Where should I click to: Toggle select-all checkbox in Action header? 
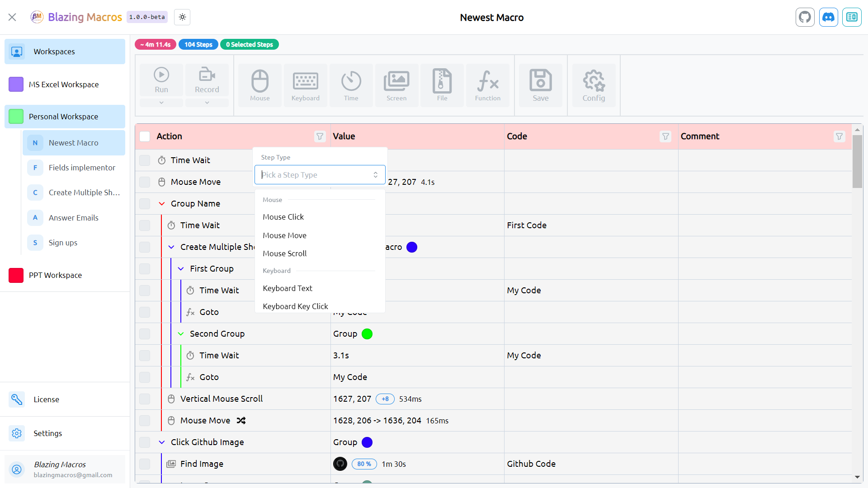[x=145, y=136]
